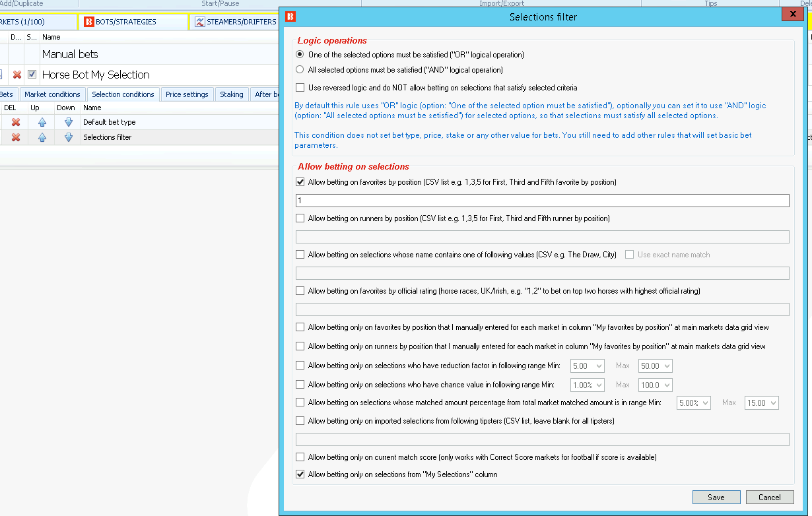The image size is (812, 516).
Task: Enable matched amount percentage range checkbox
Action: (300, 403)
